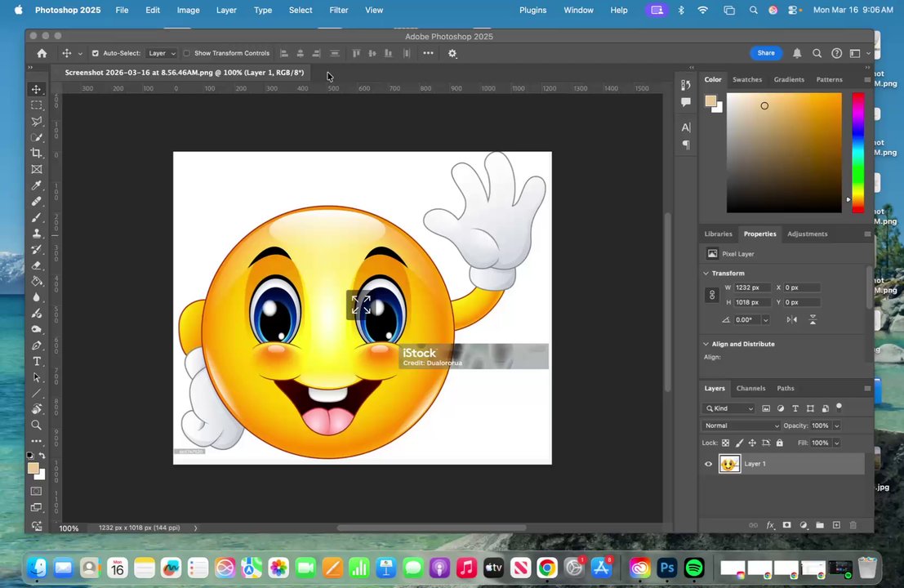Select the Eyedropper tool
This screenshot has width=904, height=588.
coord(37,185)
